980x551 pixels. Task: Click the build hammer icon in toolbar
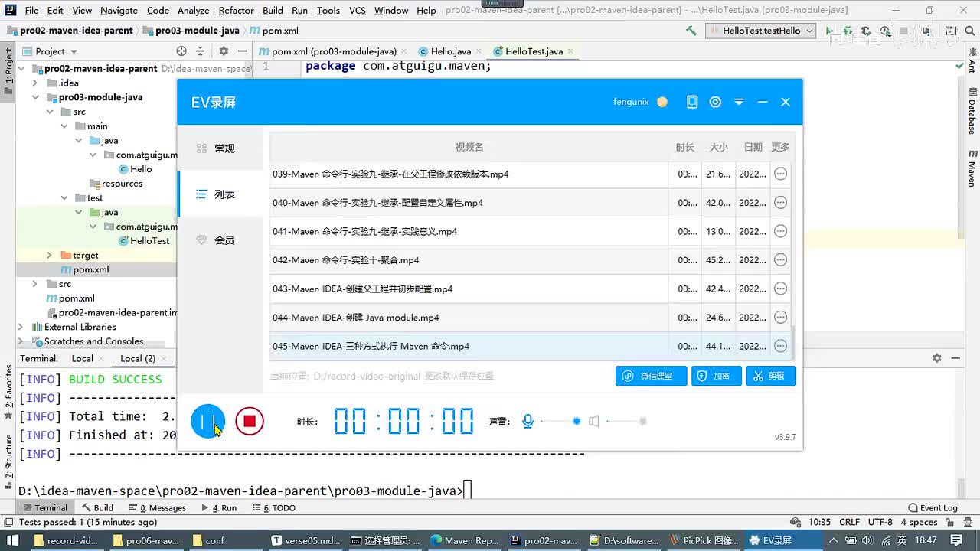tap(691, 31)
